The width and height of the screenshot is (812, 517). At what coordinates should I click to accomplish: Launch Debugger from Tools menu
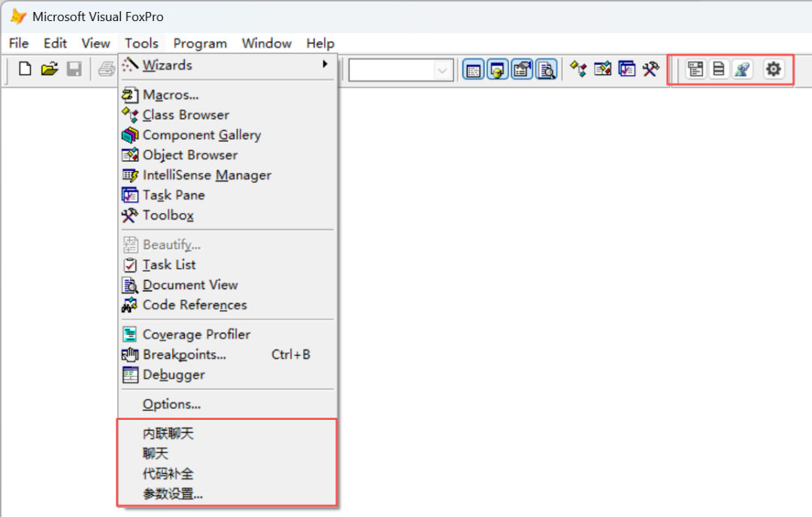228,375
